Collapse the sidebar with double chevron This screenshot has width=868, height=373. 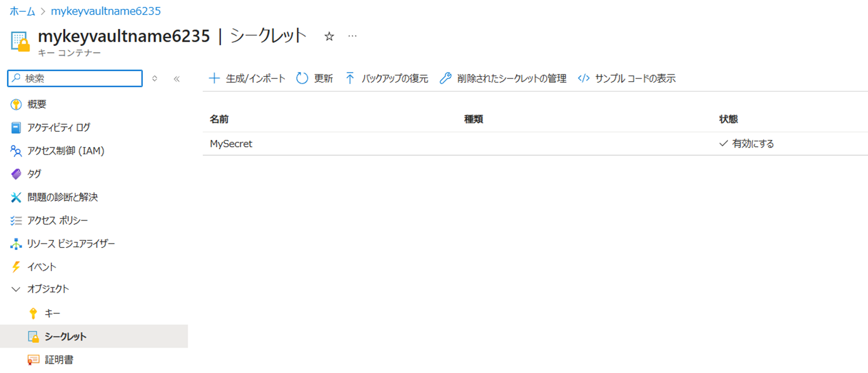(x=177, y=79)
